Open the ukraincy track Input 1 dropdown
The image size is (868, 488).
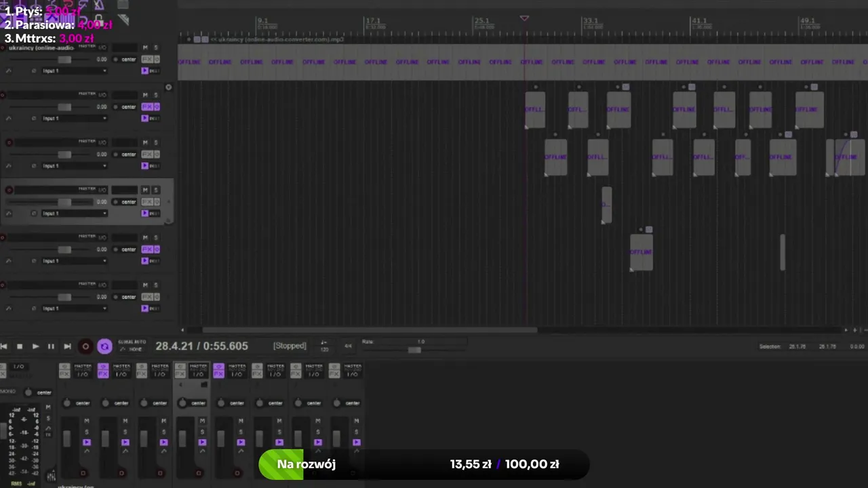[74, 70]
